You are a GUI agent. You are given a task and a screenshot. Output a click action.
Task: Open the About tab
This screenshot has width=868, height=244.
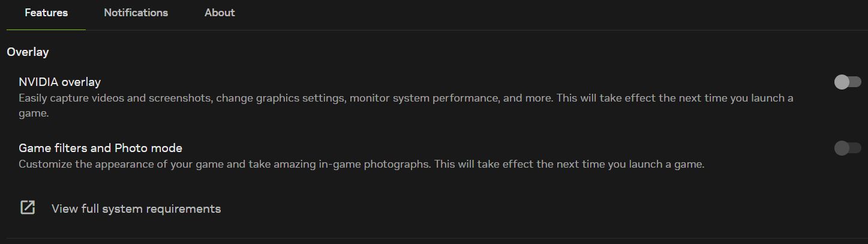220,13
